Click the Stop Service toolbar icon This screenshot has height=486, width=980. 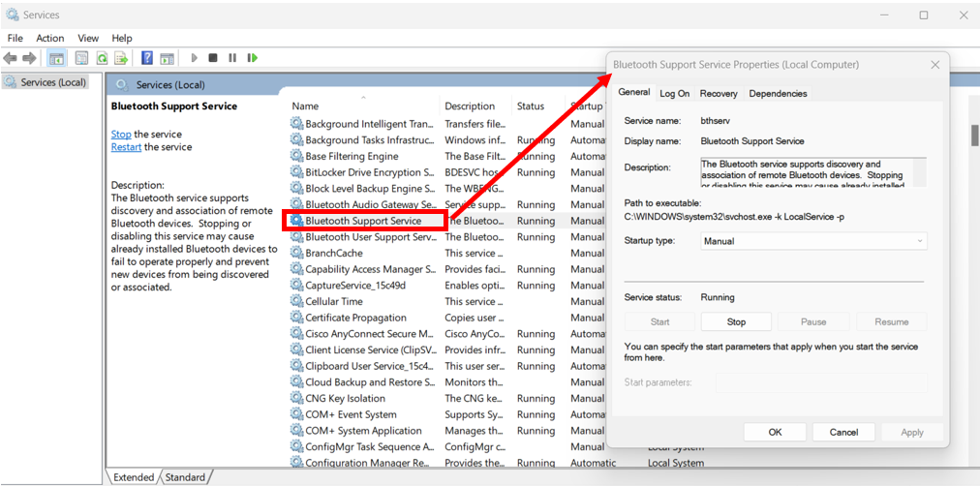[x=213, y=58]
